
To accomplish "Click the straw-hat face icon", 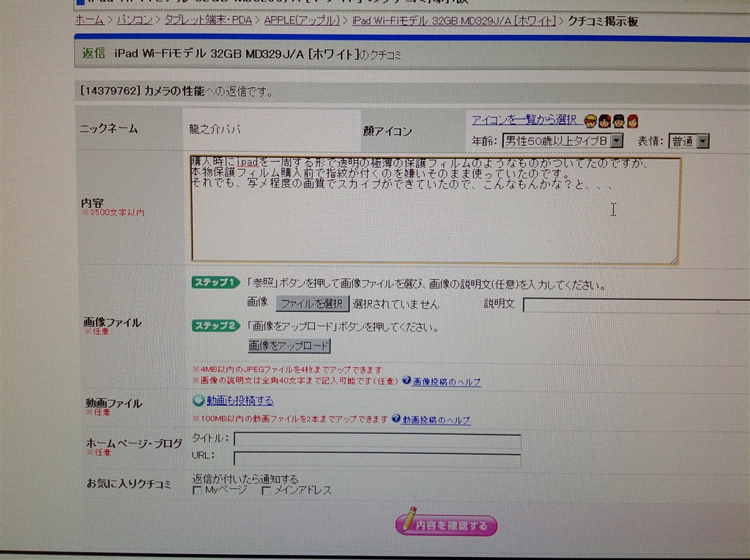I will click(x=591, y=122).
